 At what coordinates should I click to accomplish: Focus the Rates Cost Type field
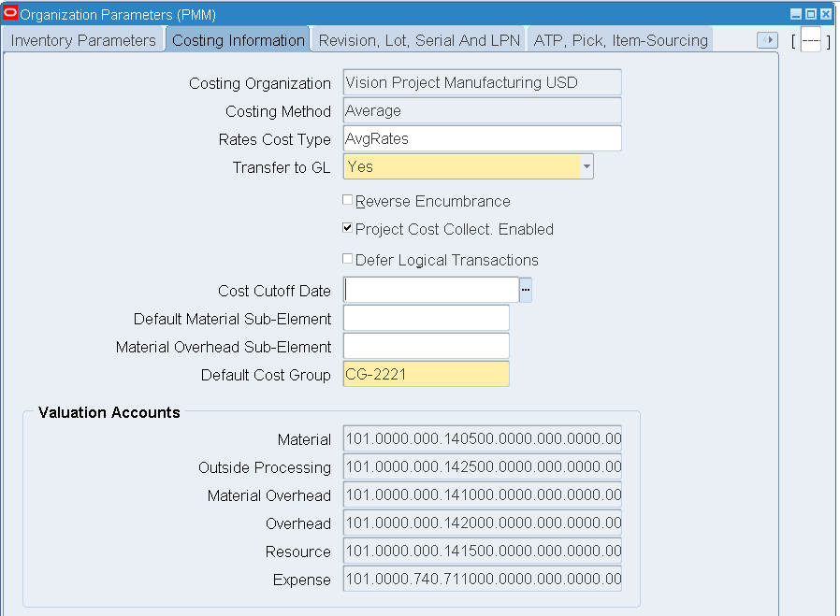[482, 138]
